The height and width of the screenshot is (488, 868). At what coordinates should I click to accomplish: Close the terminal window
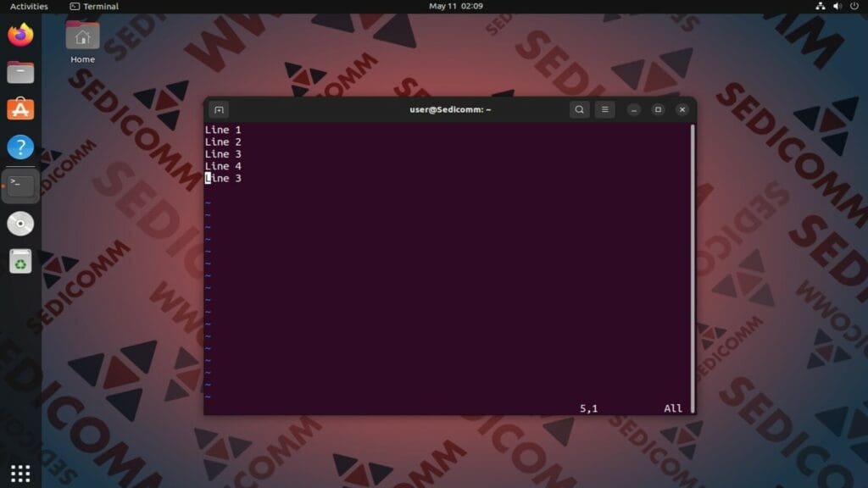coord(682,109)
